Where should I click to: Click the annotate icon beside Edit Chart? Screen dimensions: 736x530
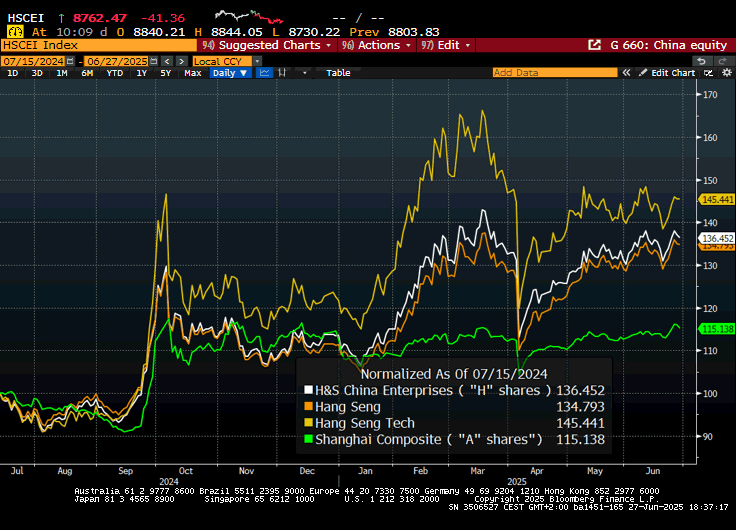click(709, 73)
